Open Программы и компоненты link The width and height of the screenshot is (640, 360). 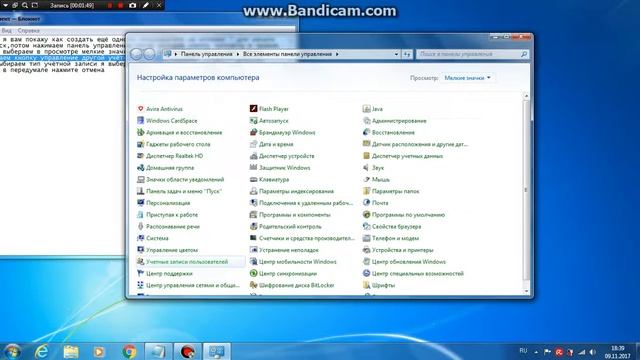(295, 215)
